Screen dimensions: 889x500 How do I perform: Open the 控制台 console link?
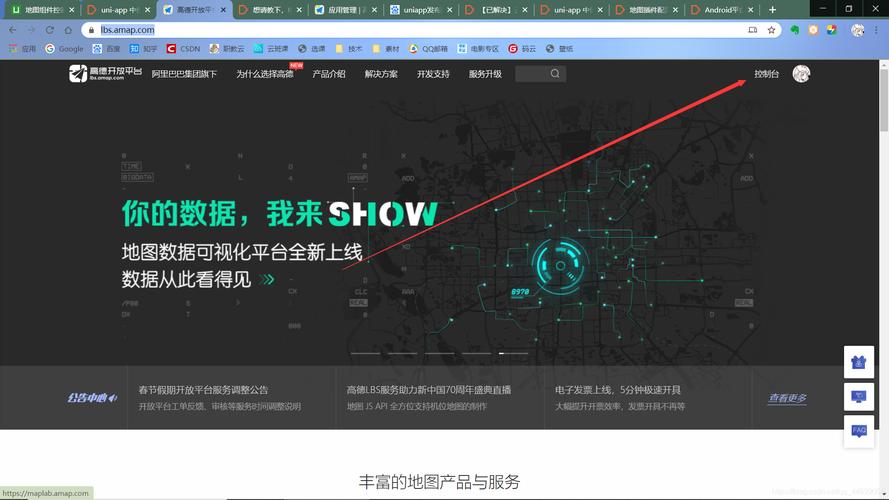point(767,74)
